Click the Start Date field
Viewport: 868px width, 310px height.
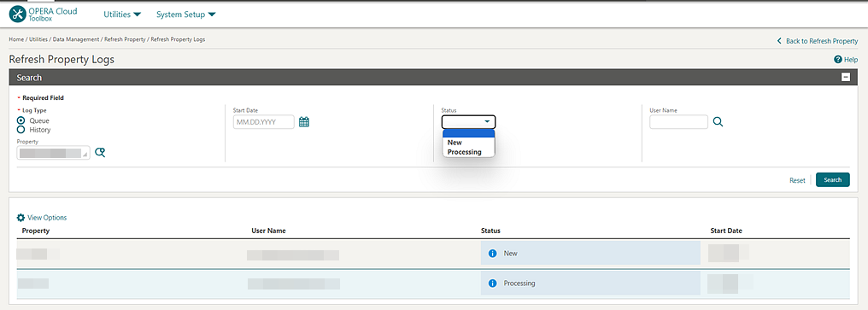pyautogui.click(x=264, y=122)
